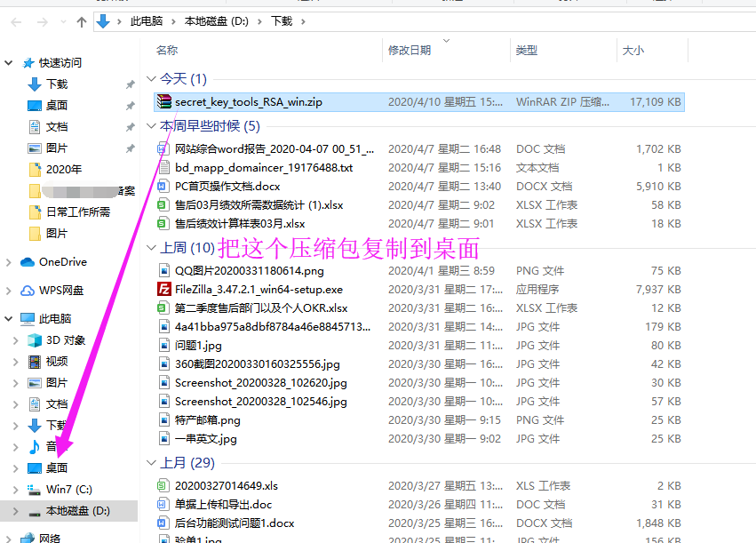Collapse the 今天 (1) group
The image size is (756, 543).
tap(150, 79)
